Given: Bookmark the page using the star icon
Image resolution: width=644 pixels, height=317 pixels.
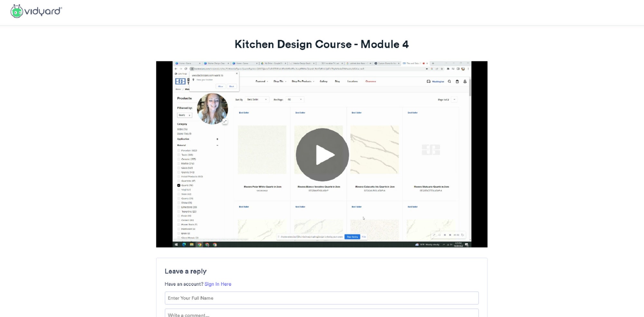Looking at the screenshot, I should coord(442,68).
